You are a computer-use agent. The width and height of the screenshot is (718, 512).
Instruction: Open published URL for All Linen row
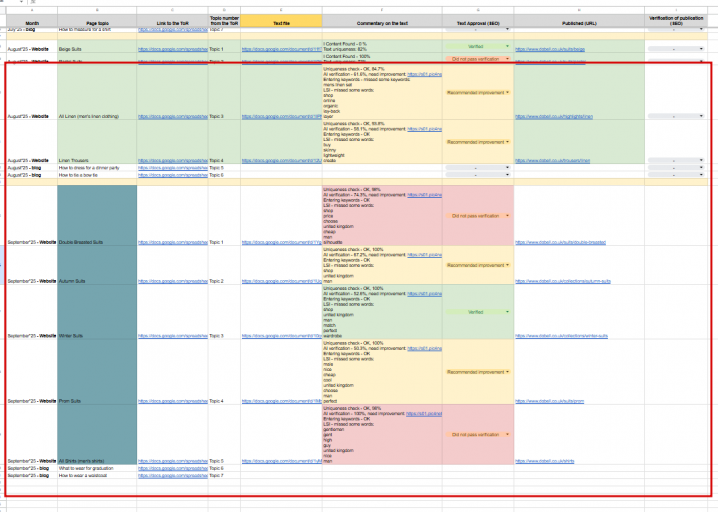(554, 116)
